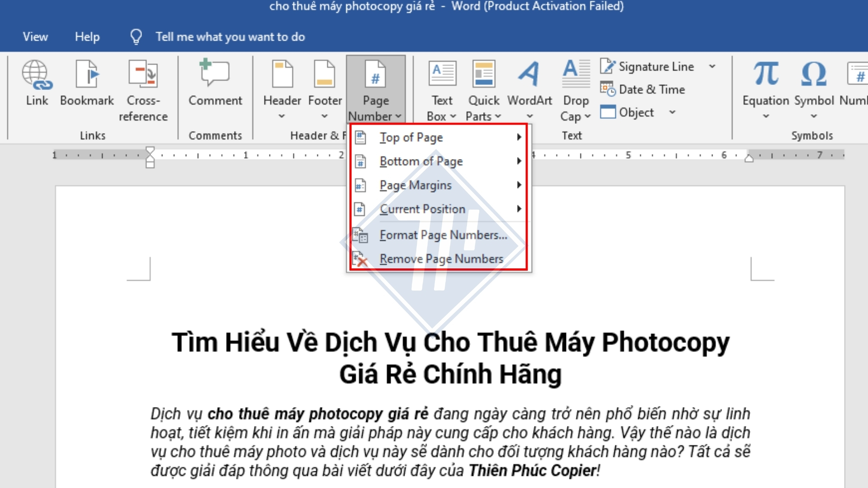Viewport: 868px width, 488px height.
Task: Click the Format Page Numbers icon
Action: click(x=360, y=235)
